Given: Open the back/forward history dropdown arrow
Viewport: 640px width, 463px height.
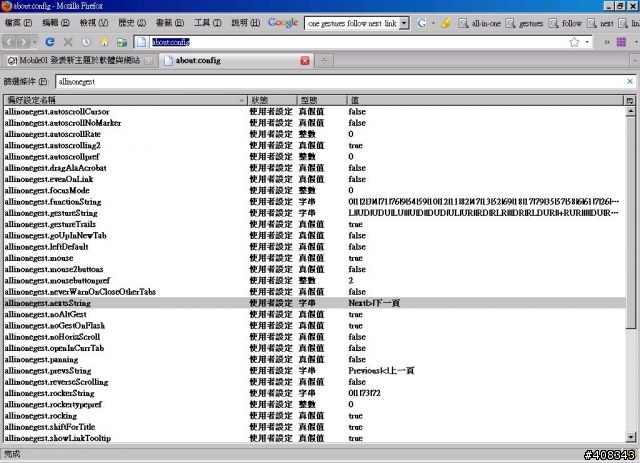Looking at the screenshot, I should coord(34,42).
